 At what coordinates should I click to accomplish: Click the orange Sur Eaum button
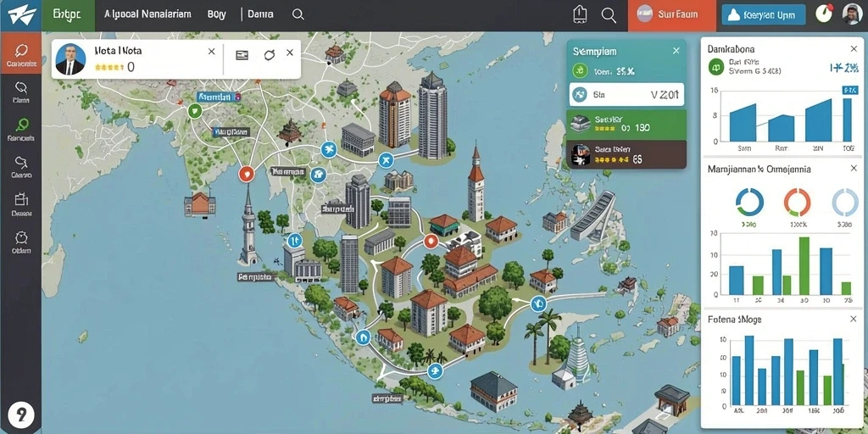tap(672, 15)
